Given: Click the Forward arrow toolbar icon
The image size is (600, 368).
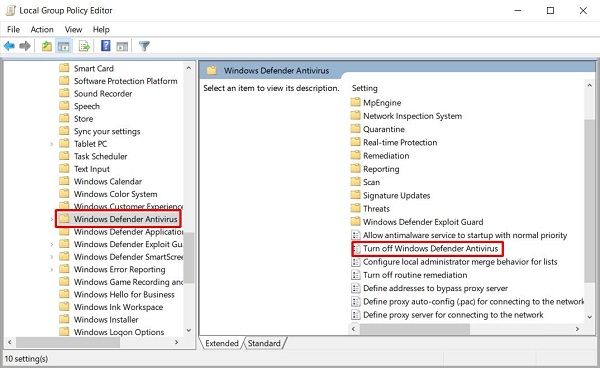Looking at the screenshot, I should (x=25, y=46).
